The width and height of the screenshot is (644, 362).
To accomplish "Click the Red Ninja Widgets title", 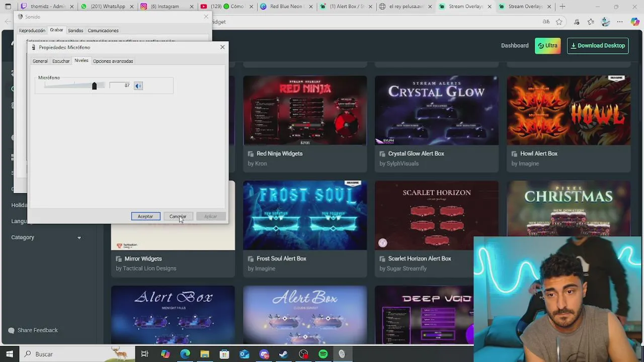I will (x=279, y=153).
